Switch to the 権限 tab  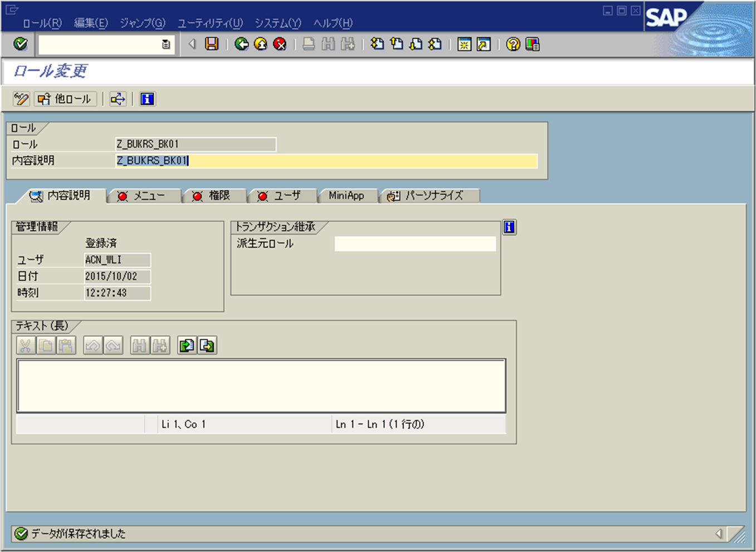[214, 196]
